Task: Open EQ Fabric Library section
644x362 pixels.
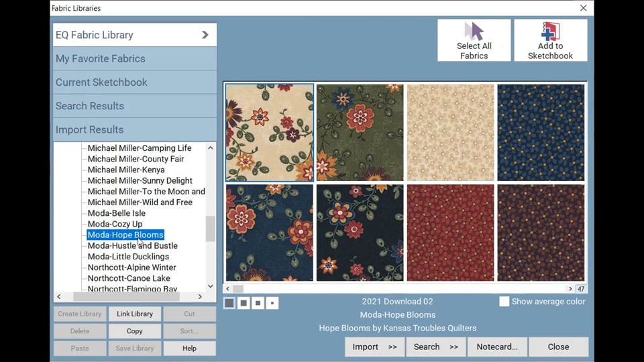Action: click(135, 35)
